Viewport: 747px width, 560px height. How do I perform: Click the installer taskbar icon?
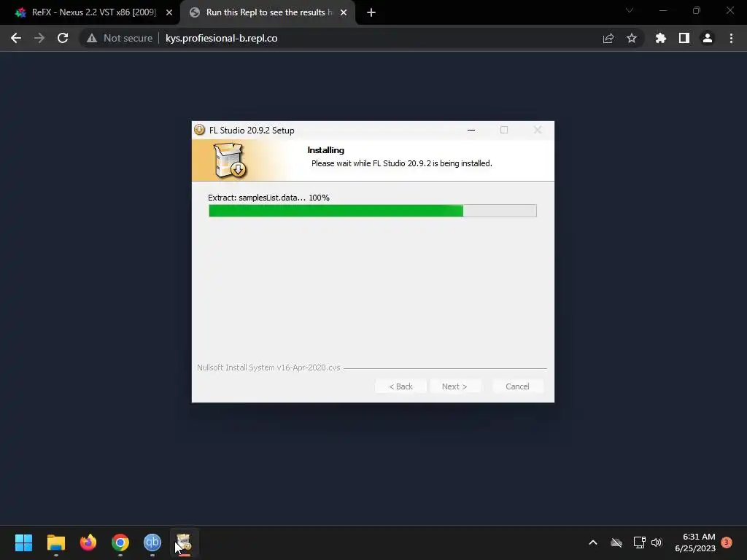pos(184,542)
